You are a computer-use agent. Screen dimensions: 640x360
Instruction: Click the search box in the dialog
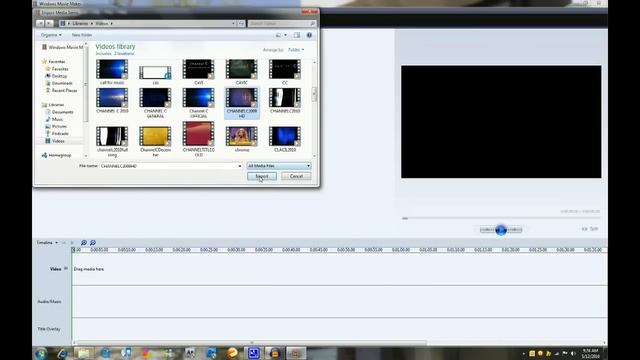282,24
